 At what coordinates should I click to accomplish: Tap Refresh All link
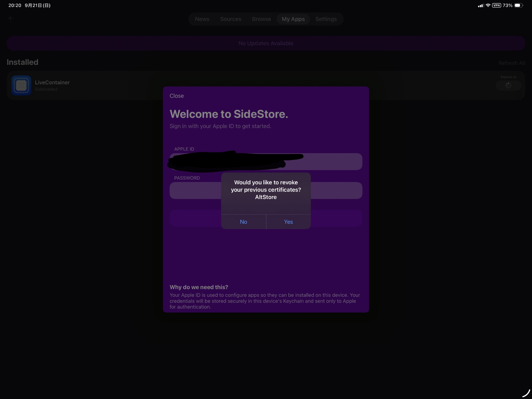512,63
